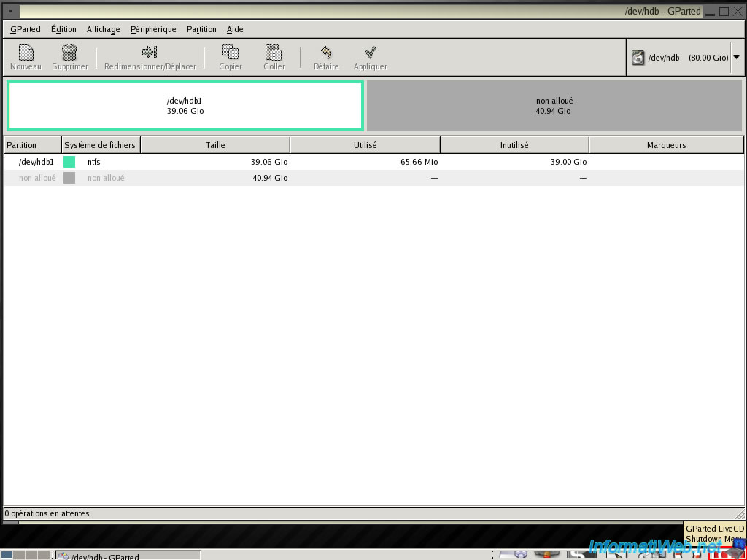Click the Nouveau new partition icon
The image size is (747, 560).
(x=26, y=52)
